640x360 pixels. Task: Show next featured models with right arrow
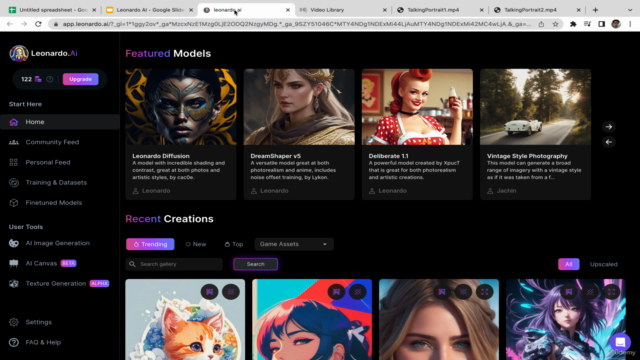pyautogui.click(x=609, y=127)
